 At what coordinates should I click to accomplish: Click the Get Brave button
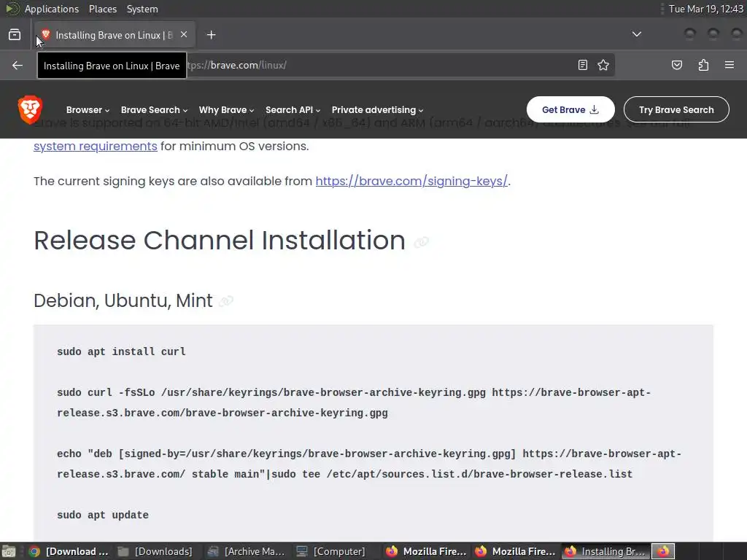coord(570,109)
